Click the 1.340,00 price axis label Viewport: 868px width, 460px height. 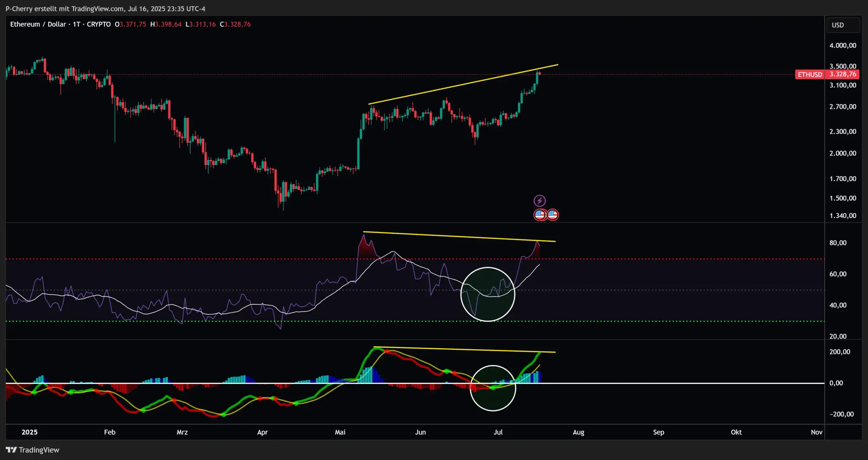(843, 215)
